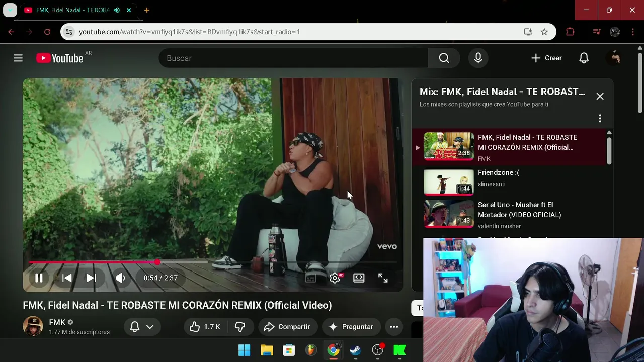Expand the Chrome tab search dropdown
The image size is (644, 362).
pyautogui.click(x=10, y=10)
